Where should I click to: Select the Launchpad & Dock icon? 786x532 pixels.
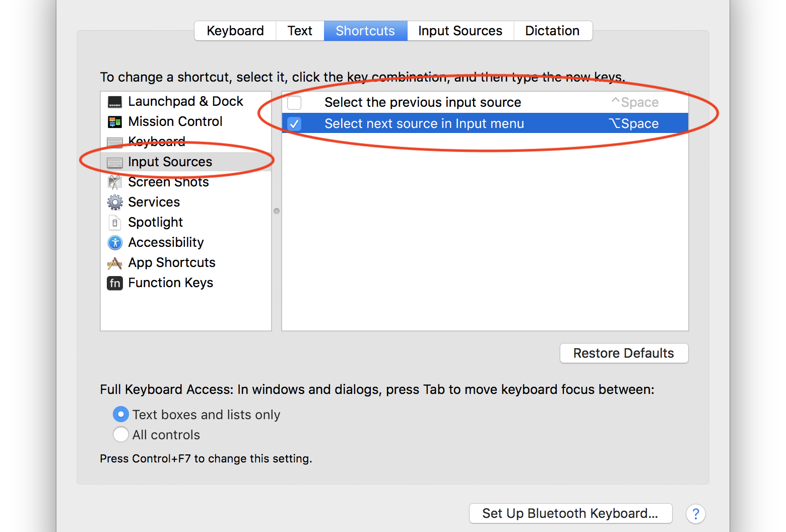115,102
